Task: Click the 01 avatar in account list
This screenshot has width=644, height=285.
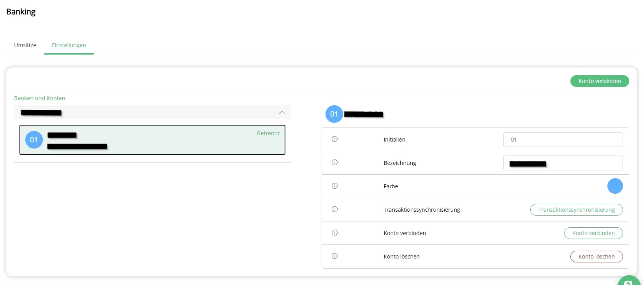Action: [34, 140]
